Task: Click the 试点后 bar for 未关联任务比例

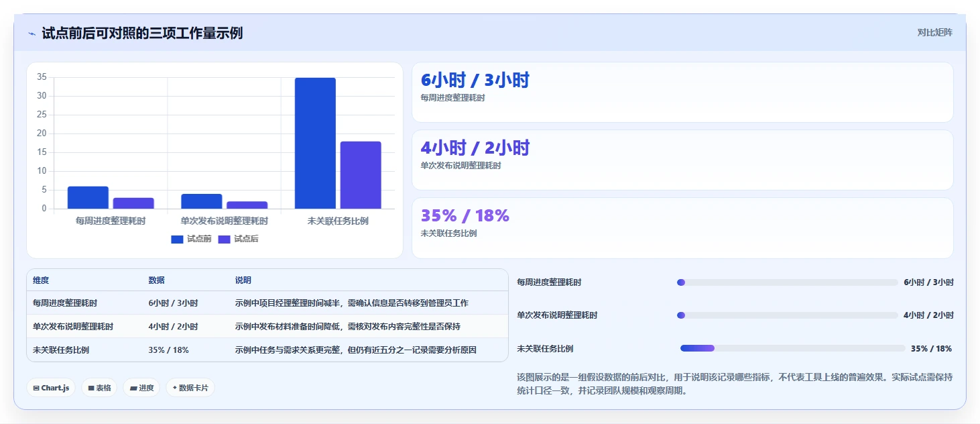Action: pyautogui.click(x=361, y=175)
